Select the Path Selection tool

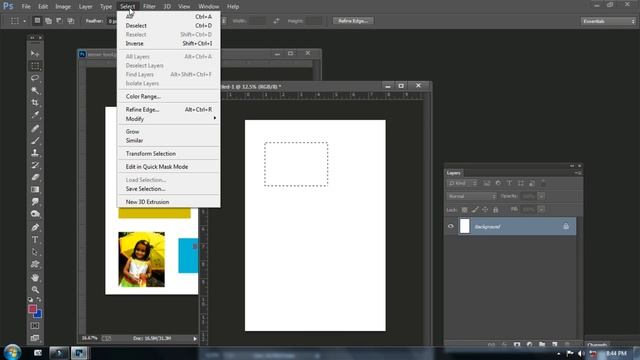tap(35, 252)
